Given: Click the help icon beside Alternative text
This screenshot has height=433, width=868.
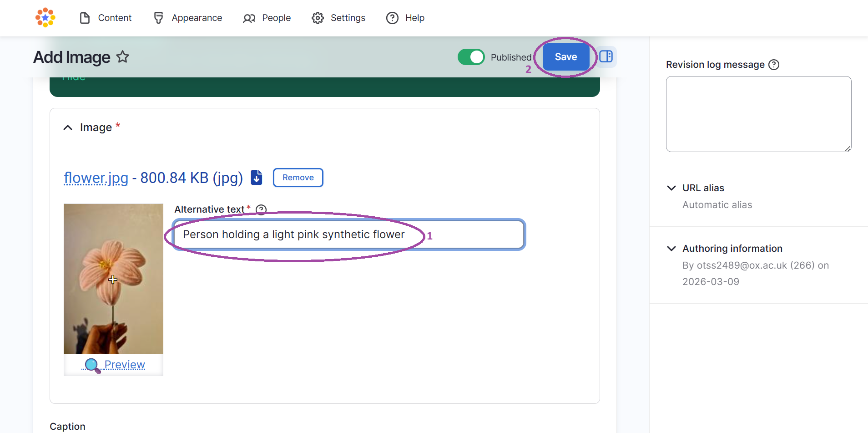Looking at the screenshot, I should pyautogui.click(x=261, y=209).
